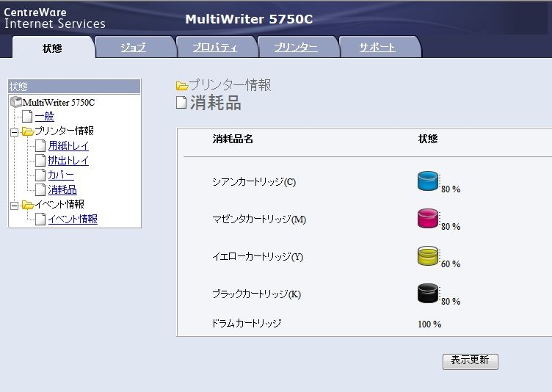Click the CentreWare Internet Services logo
The height and width of the screenshot is (392, 552).
[54, 18]
